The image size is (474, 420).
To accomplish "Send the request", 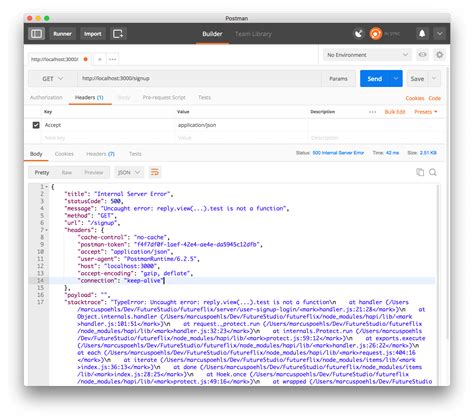I will click(375, 79).
